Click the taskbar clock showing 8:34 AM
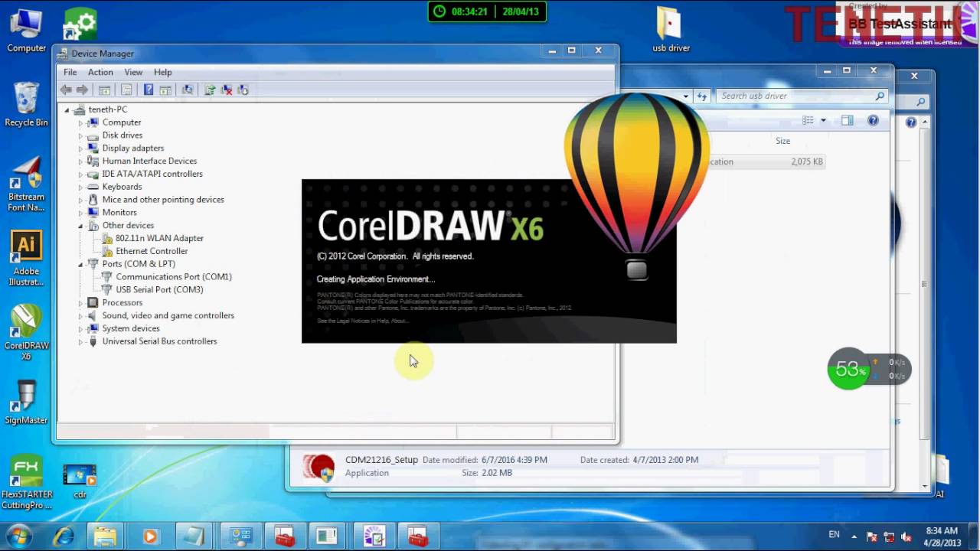The width and height of the screenshot is (980, 551). 942,536
